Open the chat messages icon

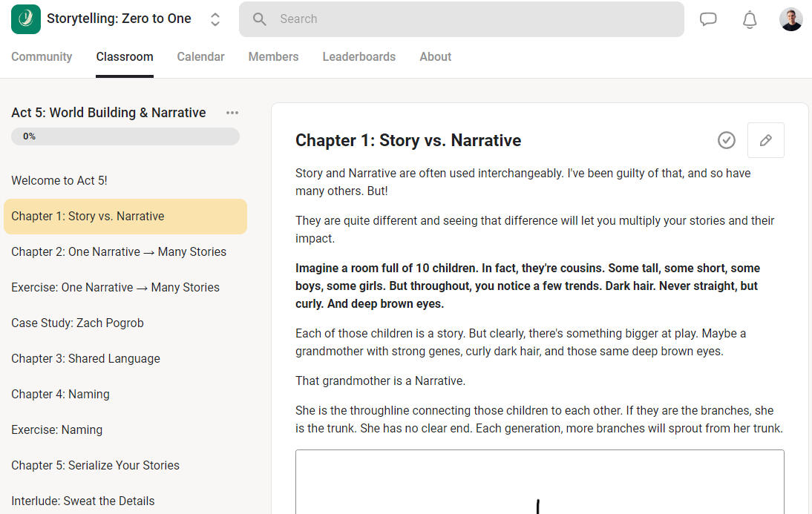pos(708,19)
